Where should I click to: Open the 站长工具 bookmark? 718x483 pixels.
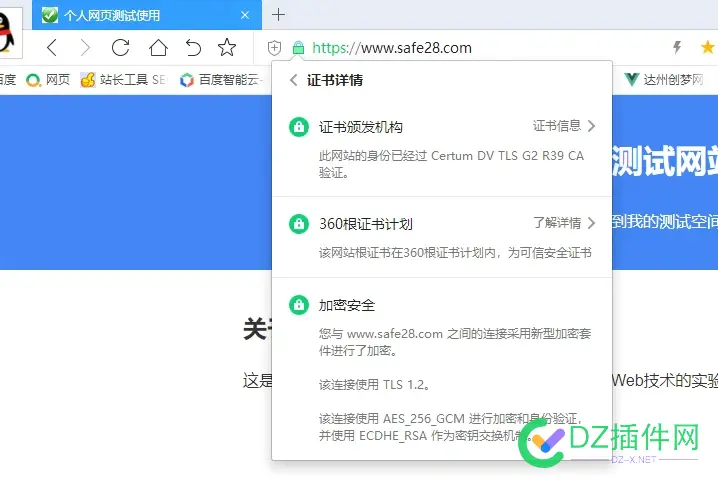[x=124, y=80]
